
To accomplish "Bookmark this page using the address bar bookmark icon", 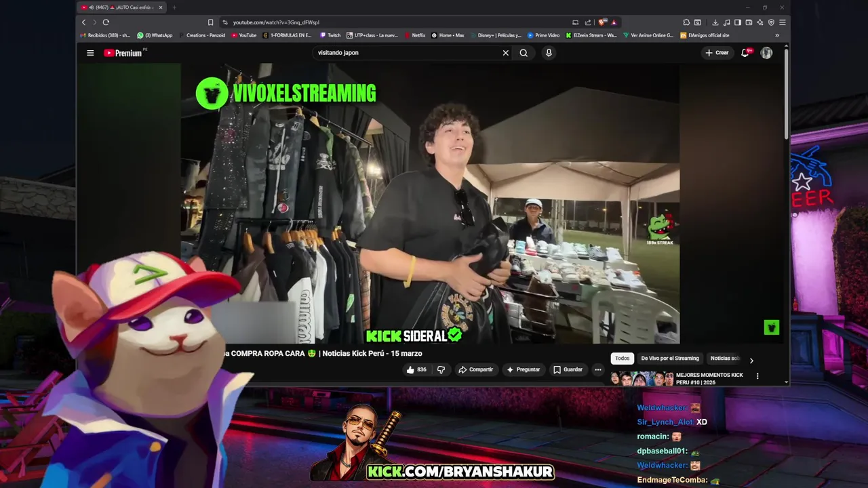I will pos(211,22).
